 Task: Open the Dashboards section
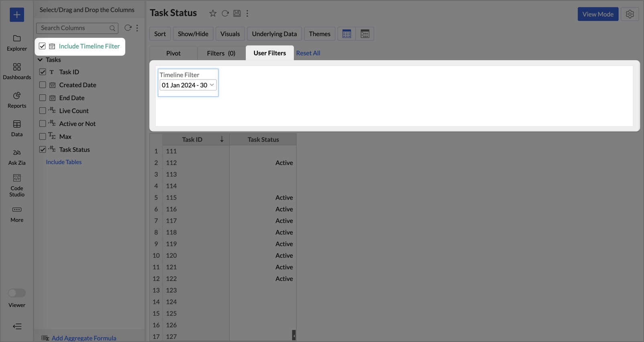17,71
